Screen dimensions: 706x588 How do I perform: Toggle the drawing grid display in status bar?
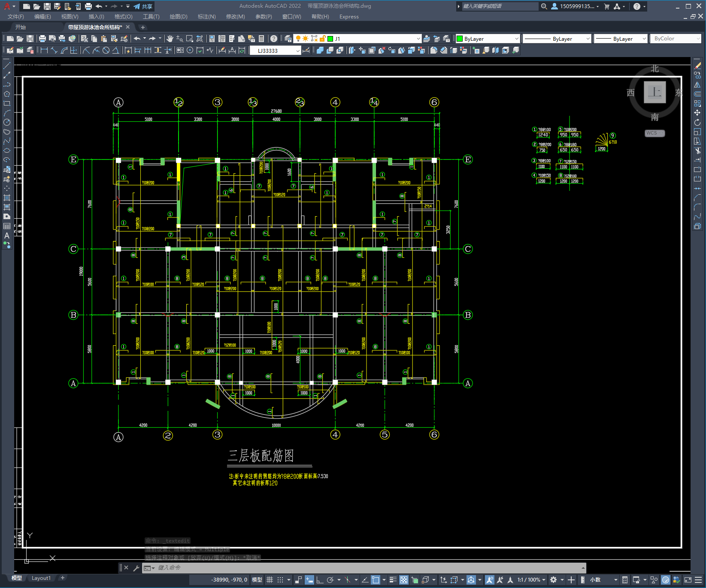[270, 580]
